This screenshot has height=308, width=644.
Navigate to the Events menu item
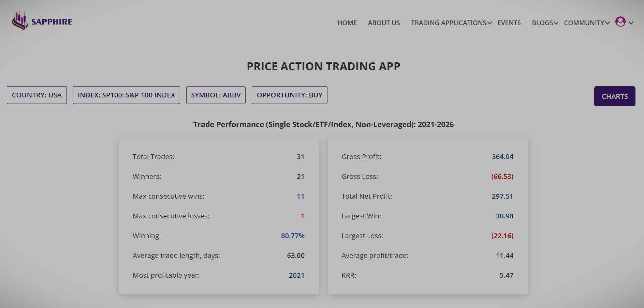(509, 23)
